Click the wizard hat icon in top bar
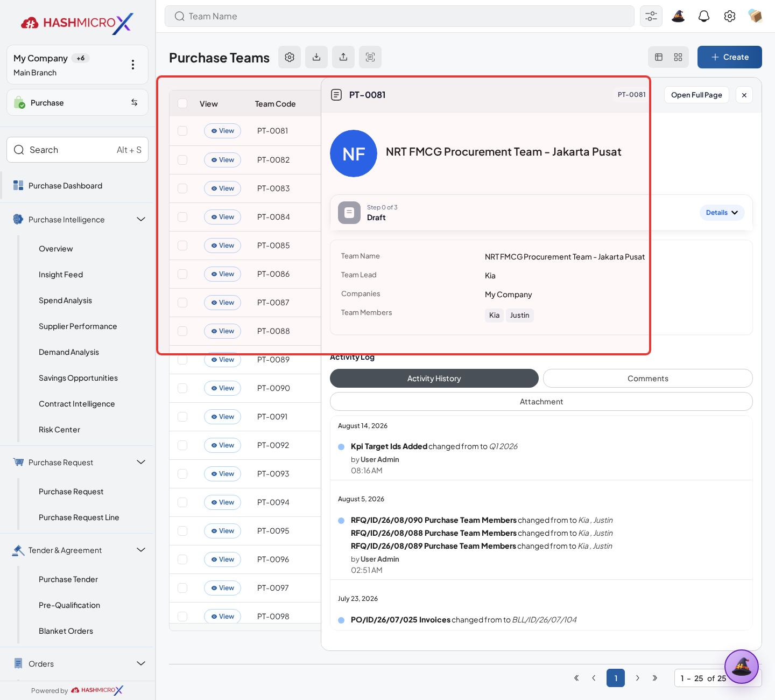Screen dimensions: 775x700 [678, 16]
